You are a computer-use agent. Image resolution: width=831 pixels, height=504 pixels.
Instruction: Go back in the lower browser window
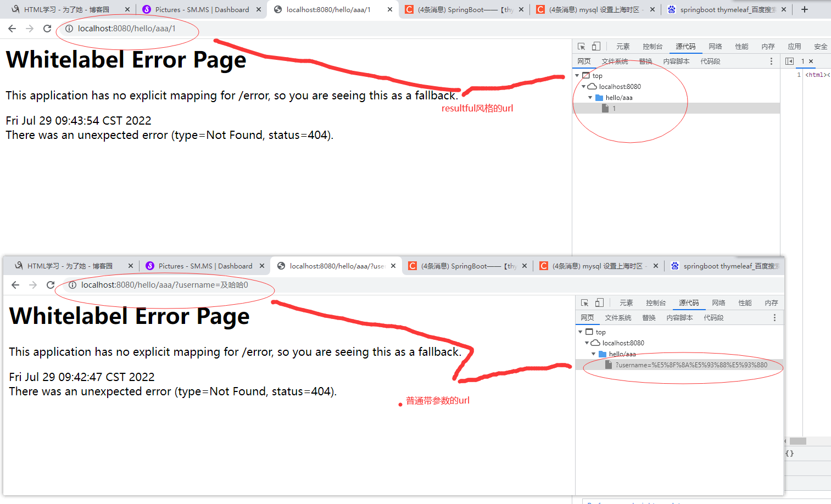click(x=15, y=285)
